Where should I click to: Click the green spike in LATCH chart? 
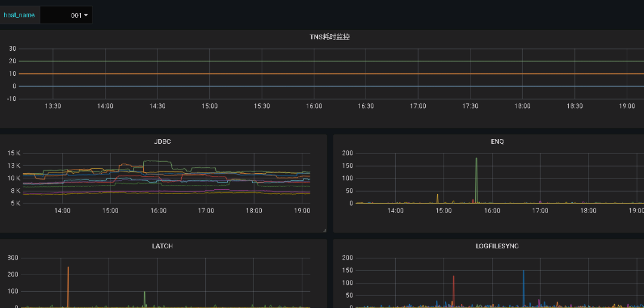[144, 298]
